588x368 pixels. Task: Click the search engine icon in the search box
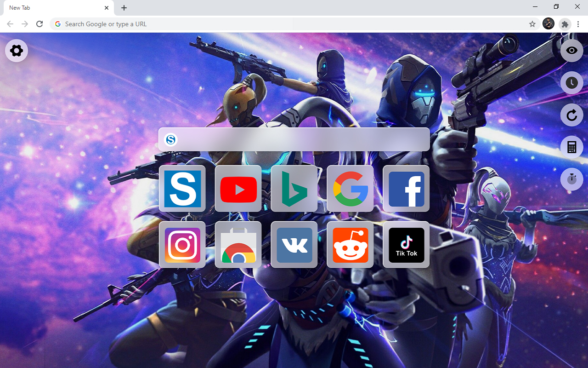[x=171, y=139]
